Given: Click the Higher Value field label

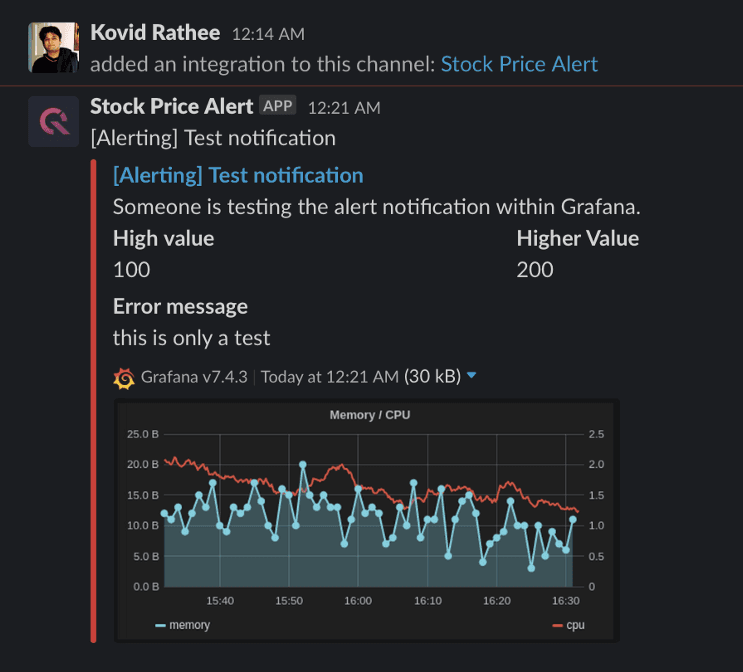Looking at the screenshot, I should [577, 238].
